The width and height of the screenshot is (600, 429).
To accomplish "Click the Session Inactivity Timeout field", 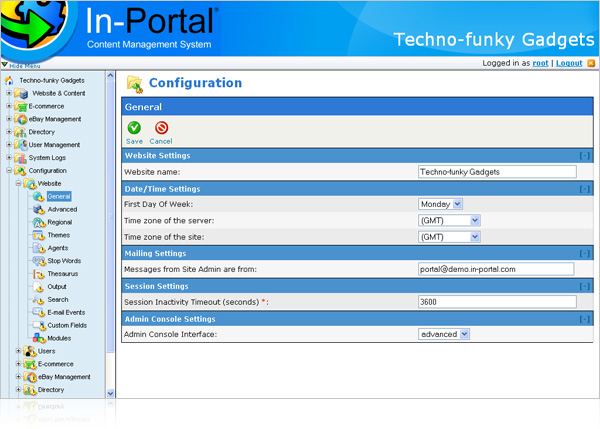I will click(497, 302).
